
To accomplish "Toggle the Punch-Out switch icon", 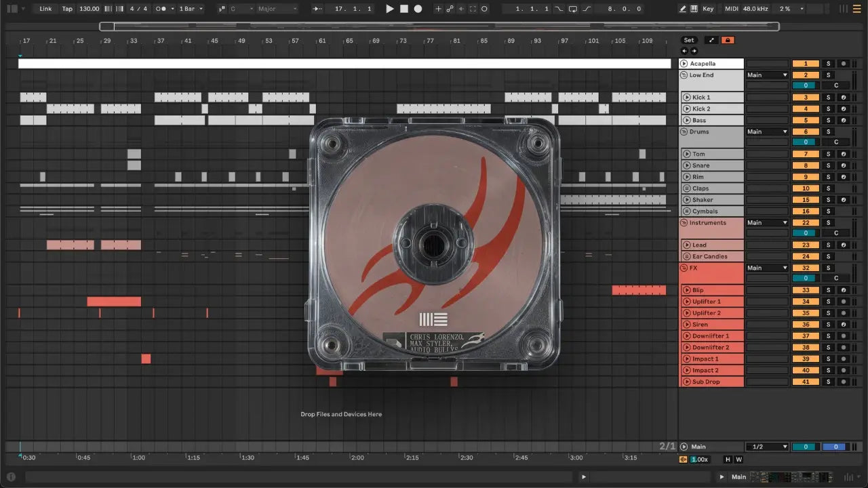I will coord(587,9).
